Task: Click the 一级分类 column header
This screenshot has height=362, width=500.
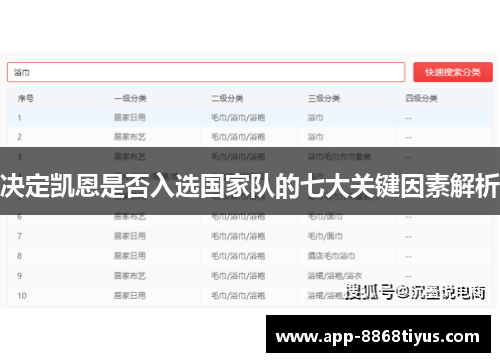Action: click(x=130, y=98)
